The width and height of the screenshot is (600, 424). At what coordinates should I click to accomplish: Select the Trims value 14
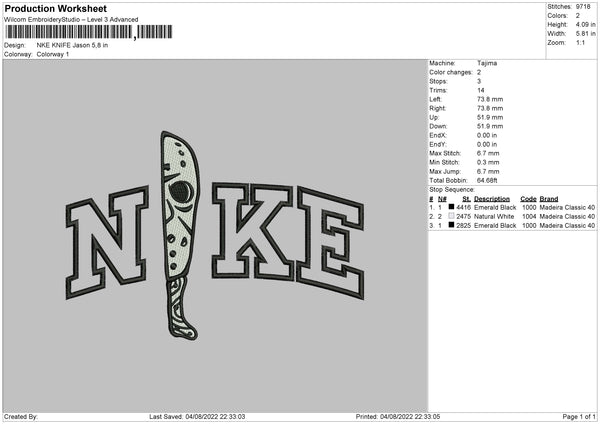481,90
